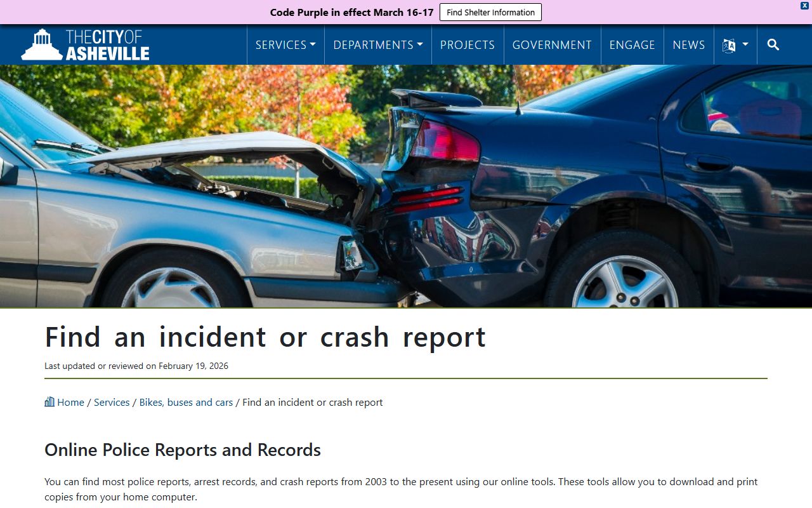
Task: Click the building icon beside Home breadcrumb
Action: point(49,401)
